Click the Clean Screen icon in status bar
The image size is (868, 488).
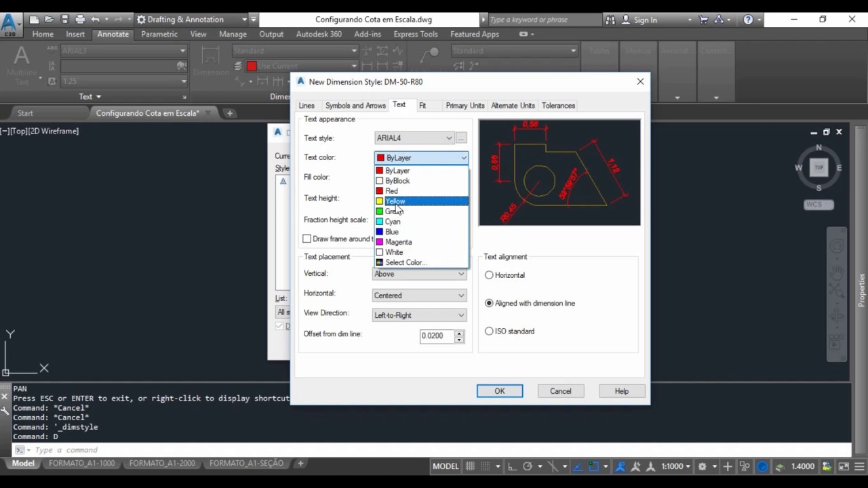coord(843,466)
